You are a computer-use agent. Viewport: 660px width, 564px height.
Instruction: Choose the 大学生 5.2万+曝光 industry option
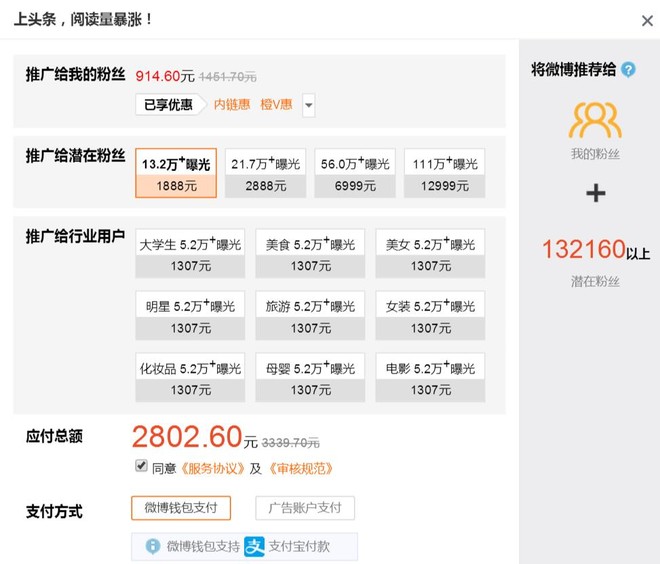point(190,253)
